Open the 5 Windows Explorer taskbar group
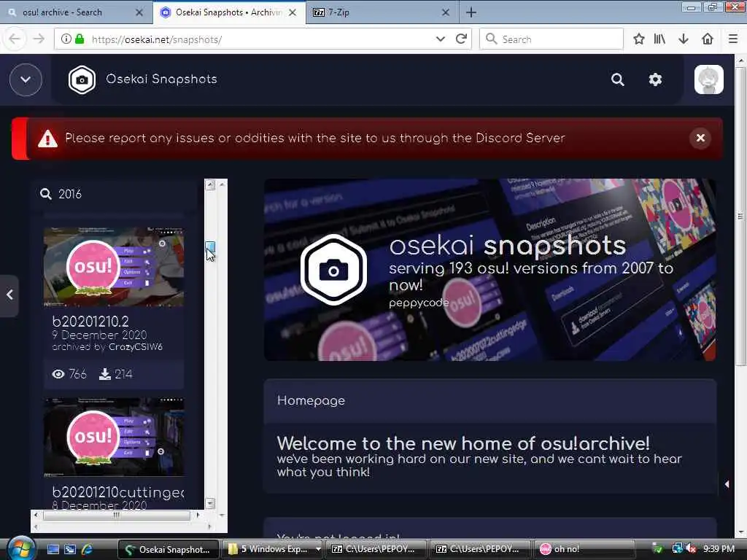The image size is (747, 560). [273, 550]
